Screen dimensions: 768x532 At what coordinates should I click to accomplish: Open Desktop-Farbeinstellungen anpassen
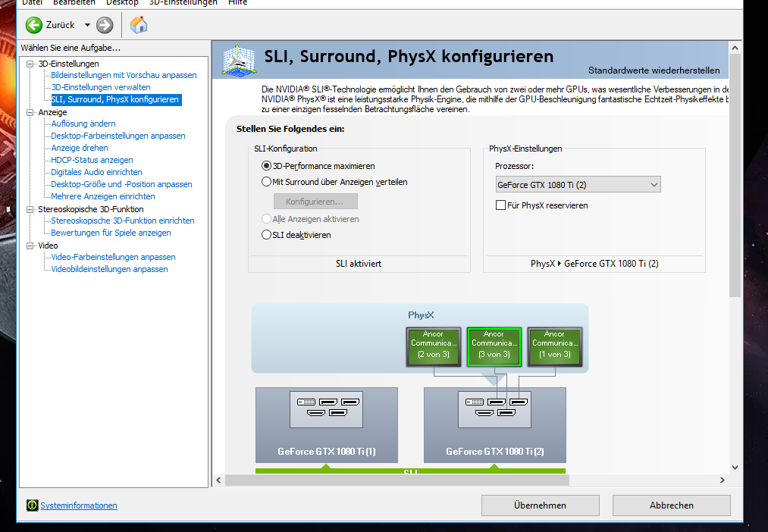[118, 136]
